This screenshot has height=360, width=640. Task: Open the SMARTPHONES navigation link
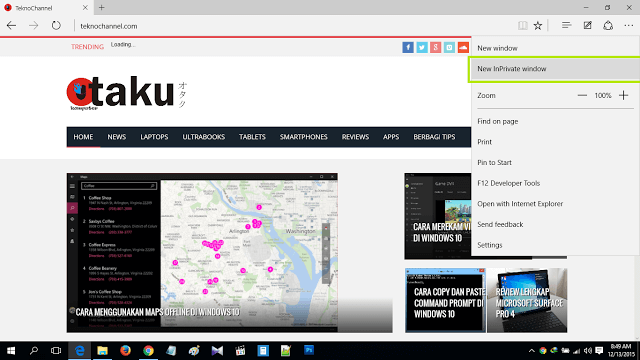(304, 137)
